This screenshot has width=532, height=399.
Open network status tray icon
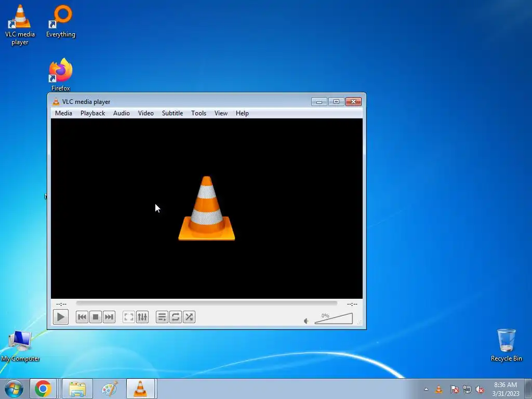click(x=467, y=390)
